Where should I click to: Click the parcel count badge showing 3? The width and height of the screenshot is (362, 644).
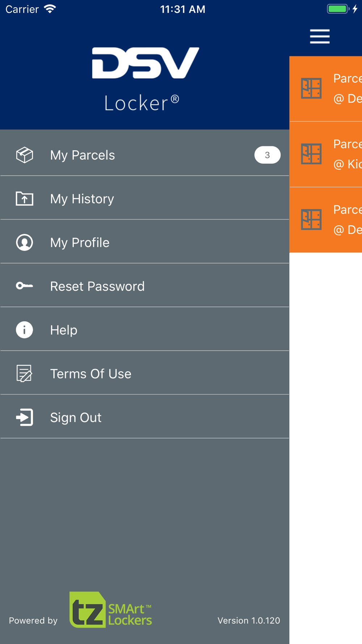tap(268, 155)
